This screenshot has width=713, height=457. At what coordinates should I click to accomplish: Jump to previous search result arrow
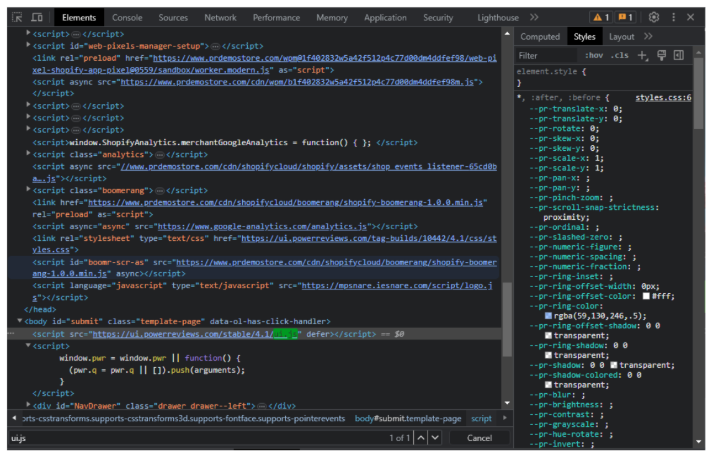click(x=421, y=438)
